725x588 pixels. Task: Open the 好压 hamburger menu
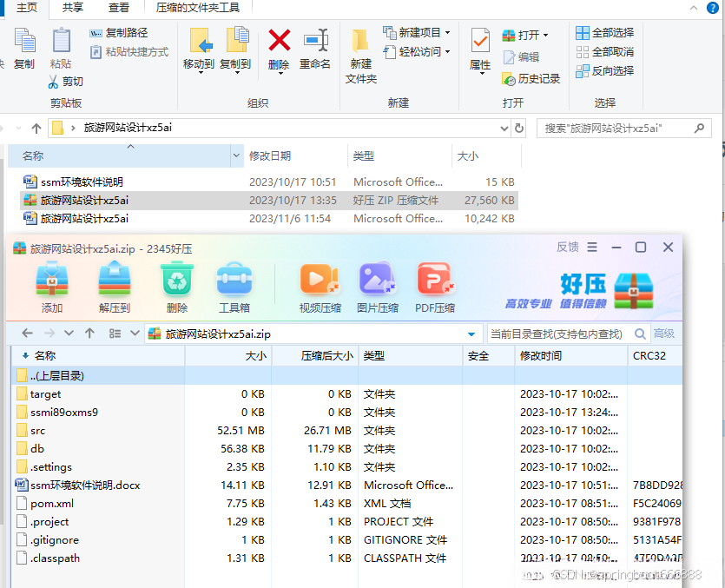pyautogui.click(x=592, y=247)
